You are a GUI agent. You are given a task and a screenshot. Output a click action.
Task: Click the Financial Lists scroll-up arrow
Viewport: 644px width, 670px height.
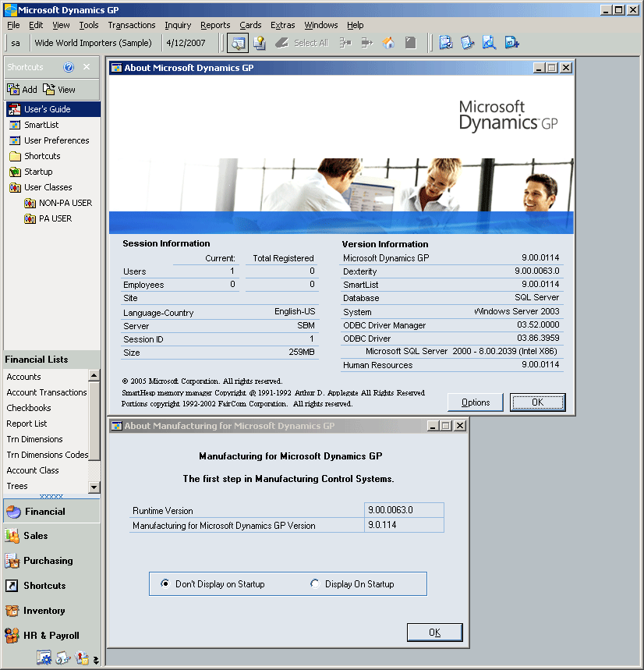coord(94,376)
